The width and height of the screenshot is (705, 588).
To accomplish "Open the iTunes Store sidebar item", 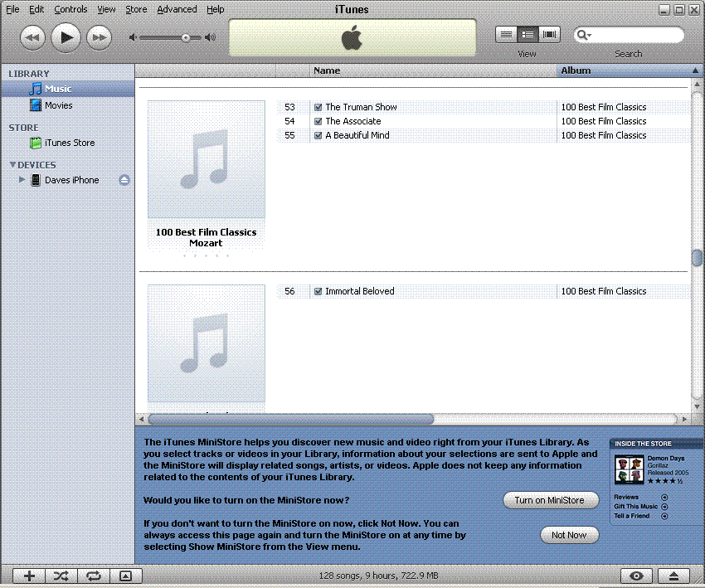I will (x=68, y=143).
